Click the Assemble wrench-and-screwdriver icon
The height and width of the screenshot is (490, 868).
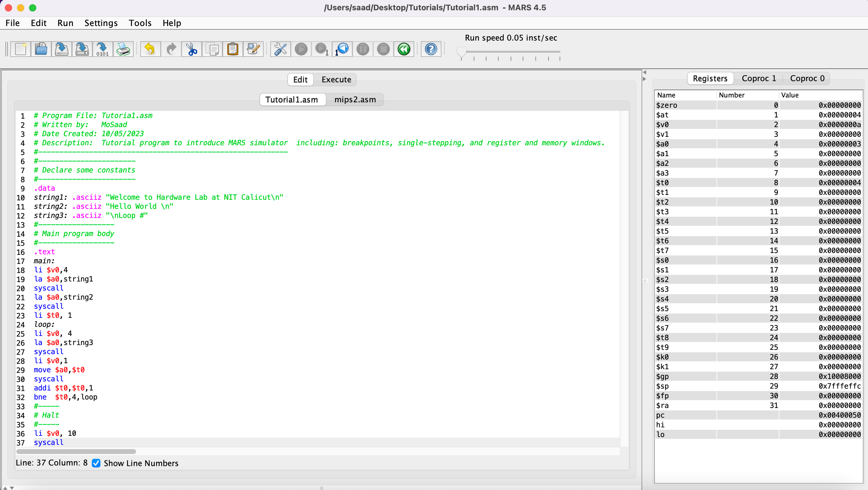[x=280, y=49]
